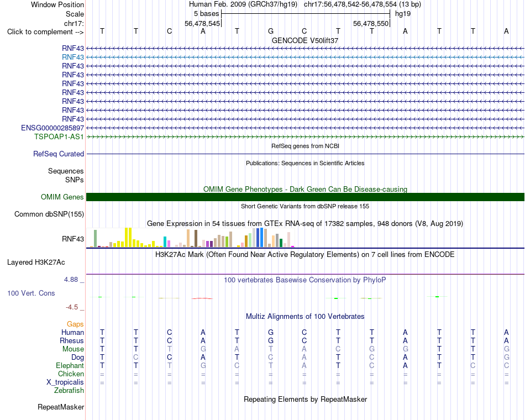525x420 pixels.
Task: Select the Dog species row label
Action: (x=77, y=358)
